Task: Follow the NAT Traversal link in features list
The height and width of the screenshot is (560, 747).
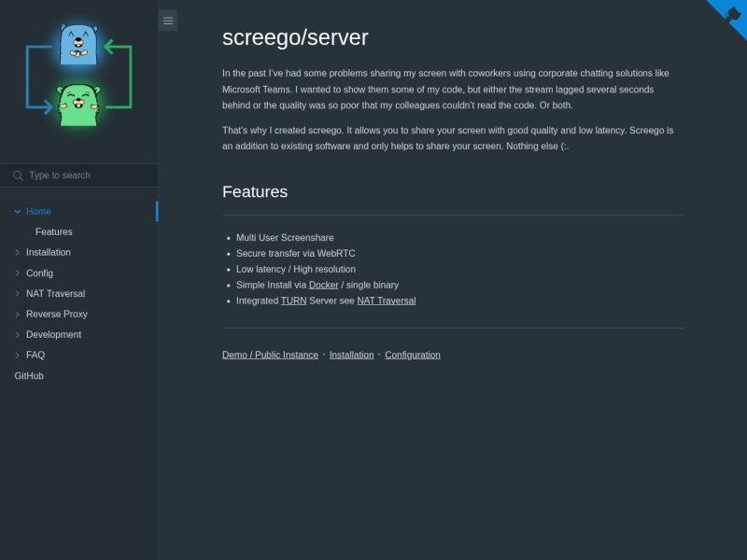Action: point(387,301)
